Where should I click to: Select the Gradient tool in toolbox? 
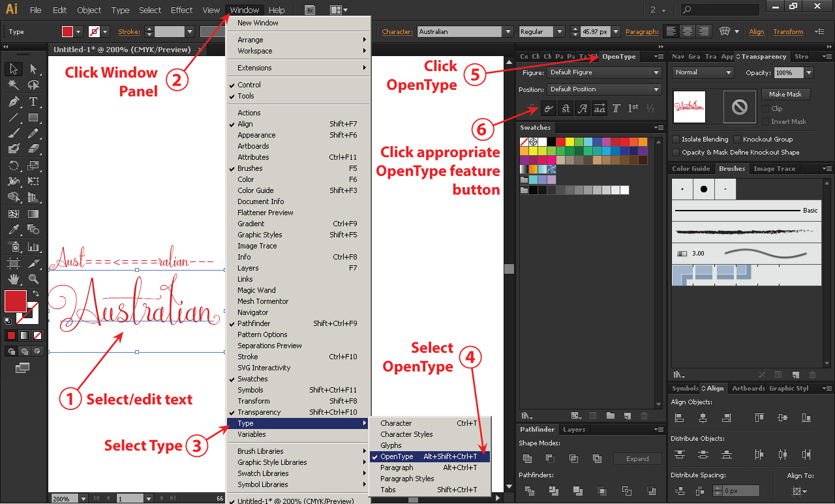(33, 214)
